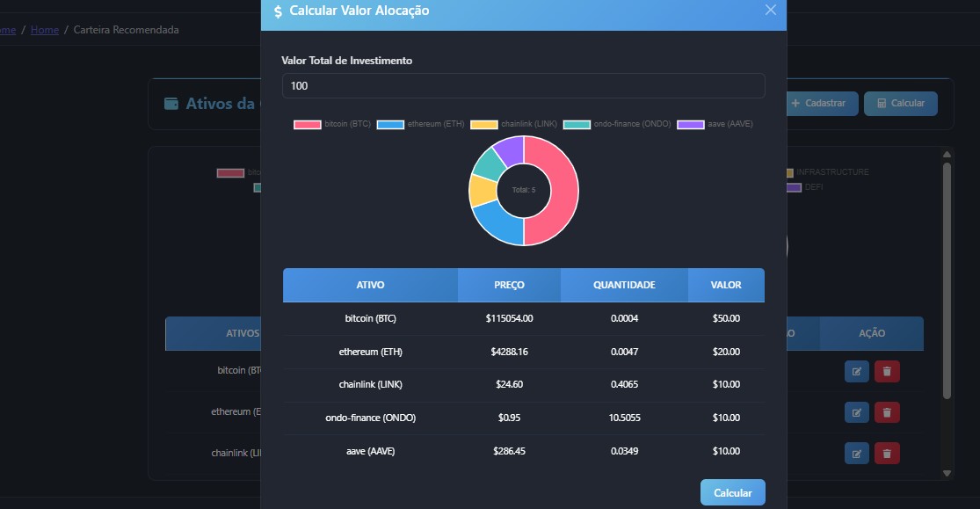
Task: Open the Home breadcrumb link
Action: tap(45, 30)
